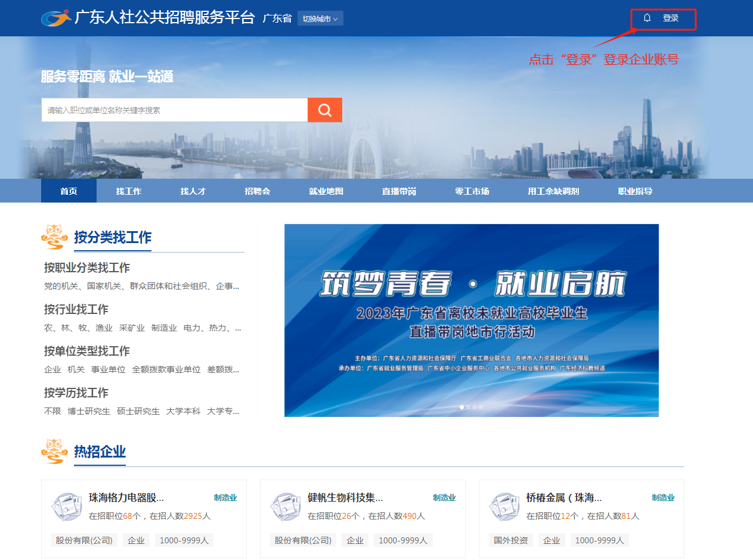This screenshot has width=753, height=560.
Task: Select 事业单位 under 按单位类型找工作
Action: click(x=108, y=369)
